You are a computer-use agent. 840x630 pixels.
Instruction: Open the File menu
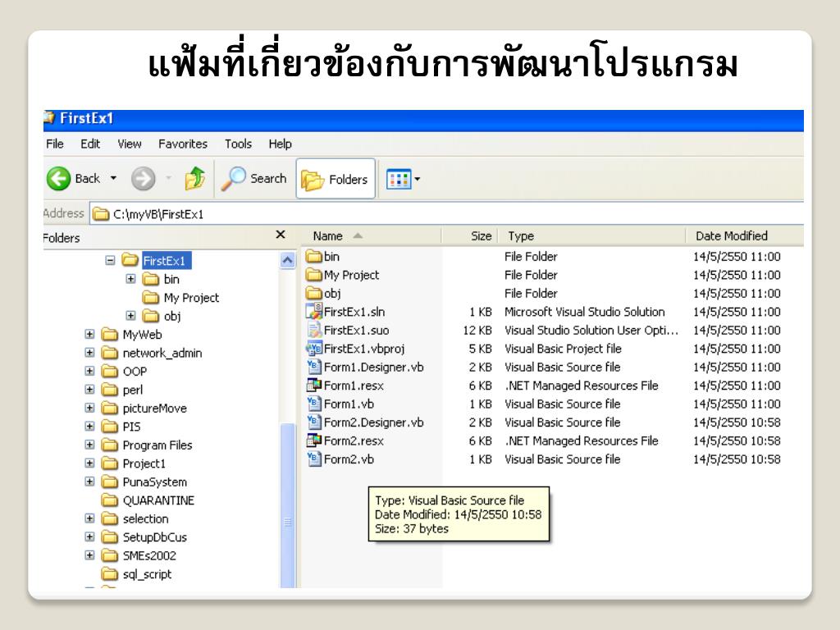(x=55, y=144)
